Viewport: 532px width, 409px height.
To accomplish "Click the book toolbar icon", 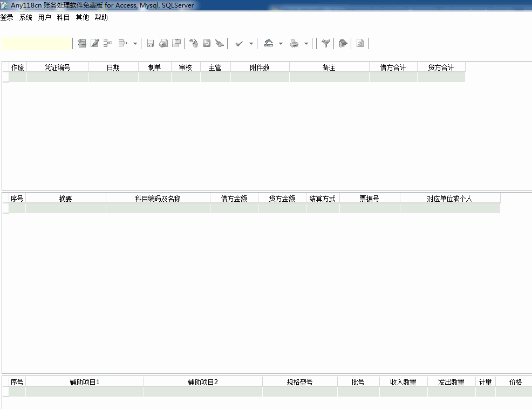I will [x=343, y=43].
